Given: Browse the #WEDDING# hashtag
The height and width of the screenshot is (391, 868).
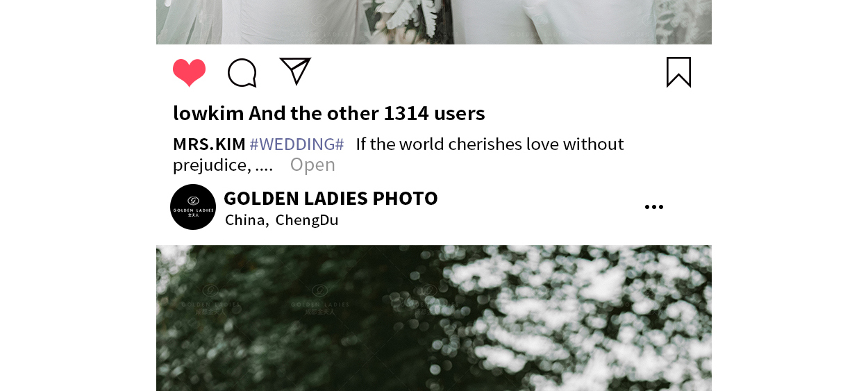Looking at the screenshot, I should [297, 144].
